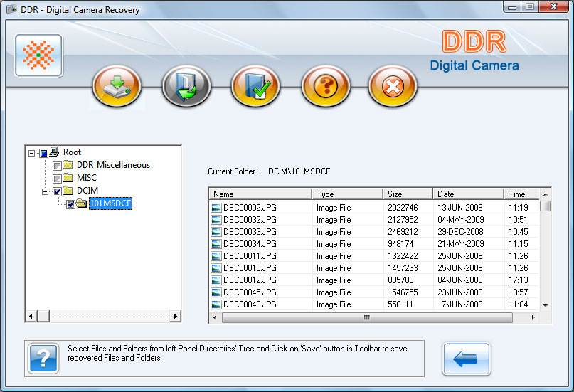Click the 101MSDCF open folder icon
Viewport: 574px width, 392px height.
coord(81,203)
